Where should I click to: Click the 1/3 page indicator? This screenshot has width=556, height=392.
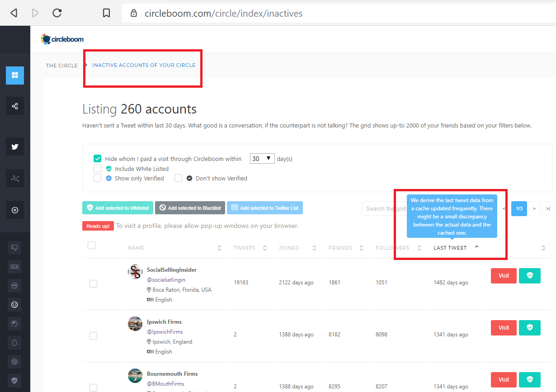point(519,208)
